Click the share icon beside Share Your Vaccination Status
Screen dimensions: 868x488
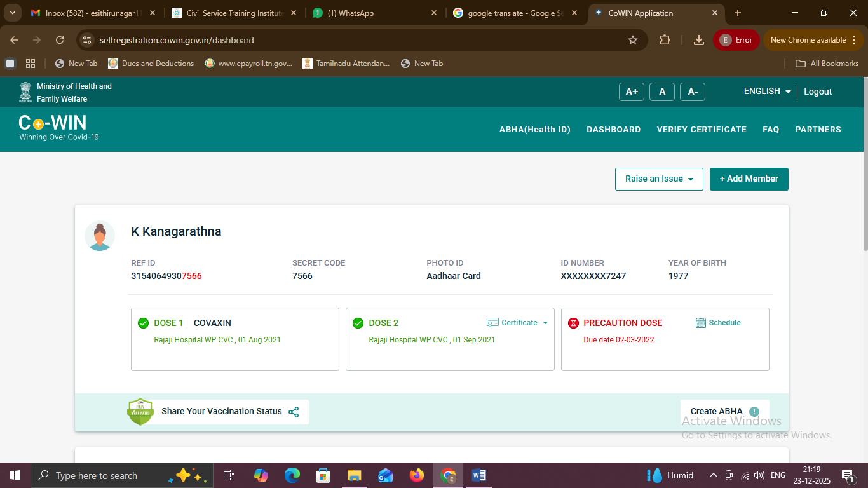[x=294, y=412]
